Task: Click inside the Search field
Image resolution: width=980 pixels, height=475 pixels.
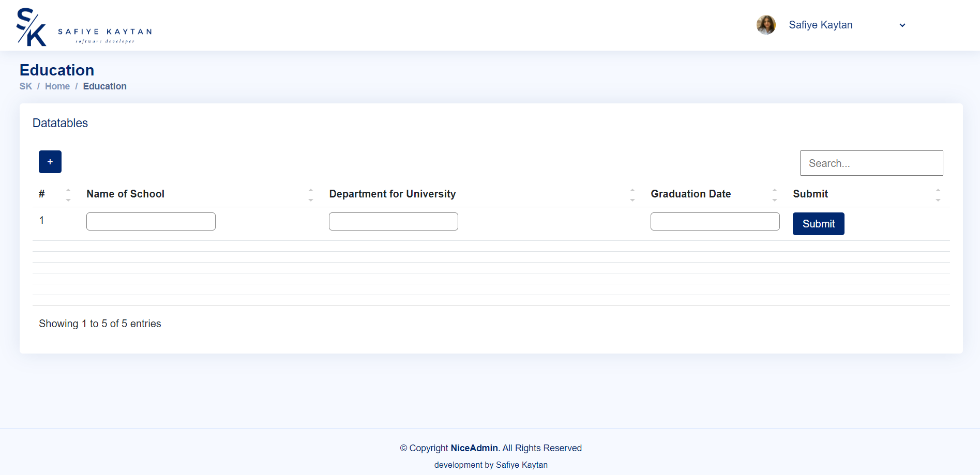Action: [x=871, y=163]
